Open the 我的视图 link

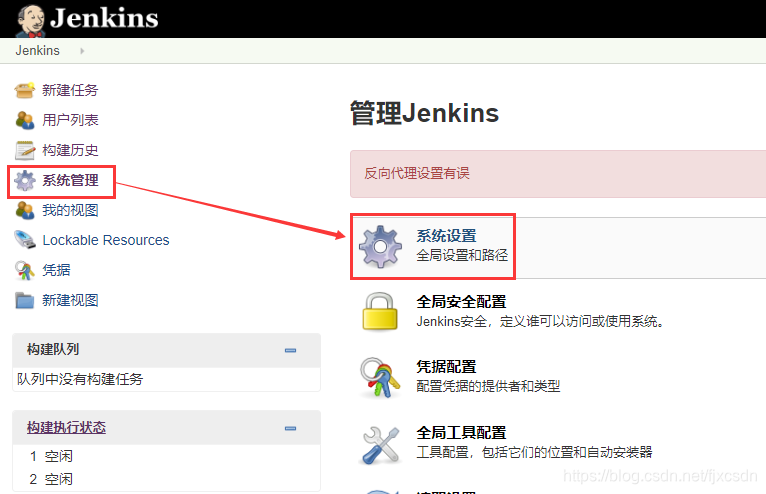click(70, 211)
